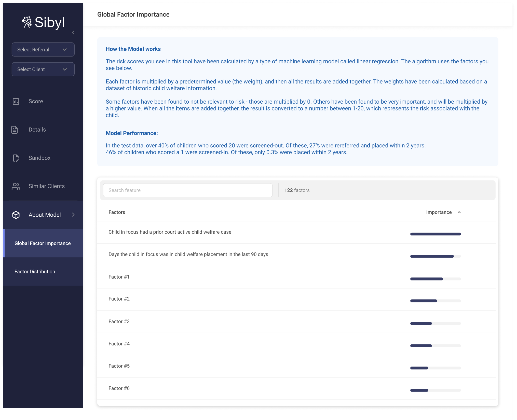Image resolution: width=517 pixels, height=420 pixels.
Task: Click the 'Factor #2' row label
Action: (119, 299)
